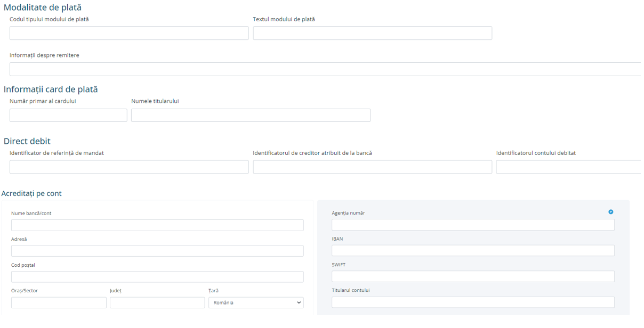Focus the Numele titularului text box

pos(251,115)
